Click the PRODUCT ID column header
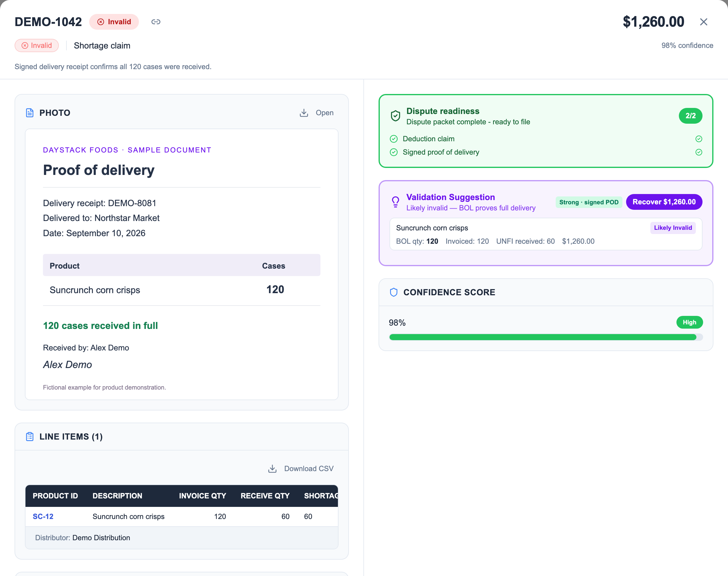The height and width of the screenshot is (576, 728). pyautogui.click(x=55, y=496)
